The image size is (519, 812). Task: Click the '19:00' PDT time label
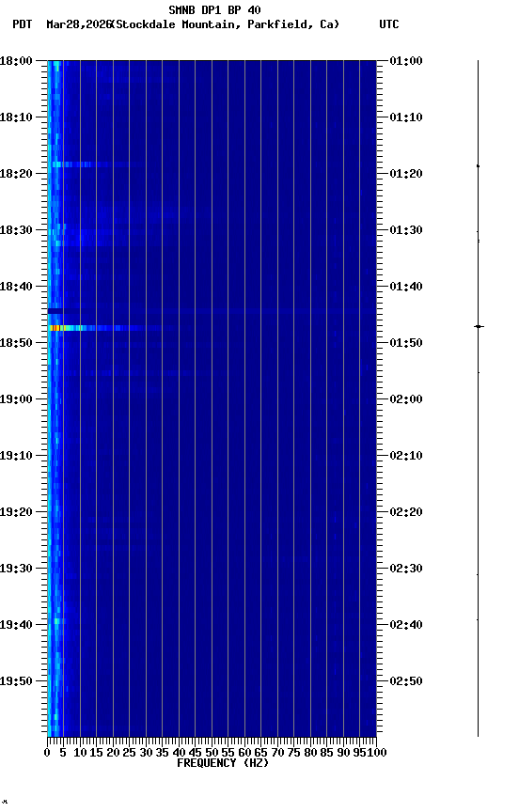16,399
